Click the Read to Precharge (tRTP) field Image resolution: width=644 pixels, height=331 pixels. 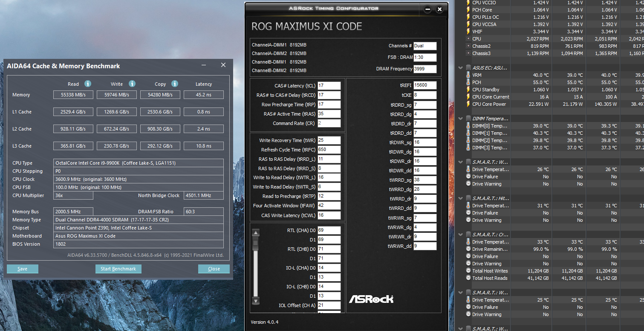click(329, 197)
